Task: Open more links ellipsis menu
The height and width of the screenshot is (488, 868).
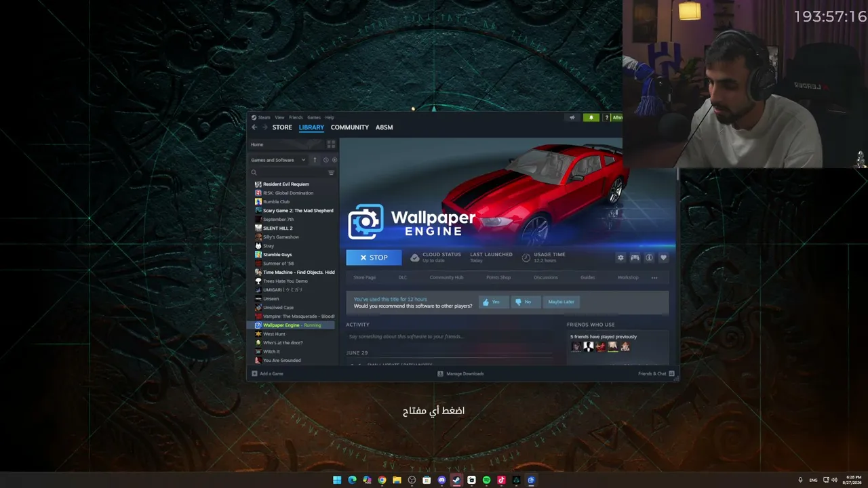Action: point(654,277)
